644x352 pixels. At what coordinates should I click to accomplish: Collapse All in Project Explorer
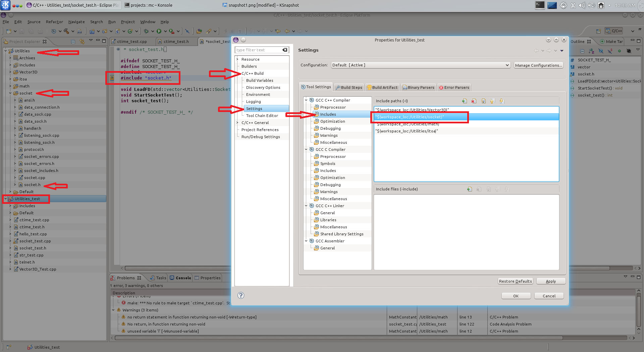pos(73,42)
